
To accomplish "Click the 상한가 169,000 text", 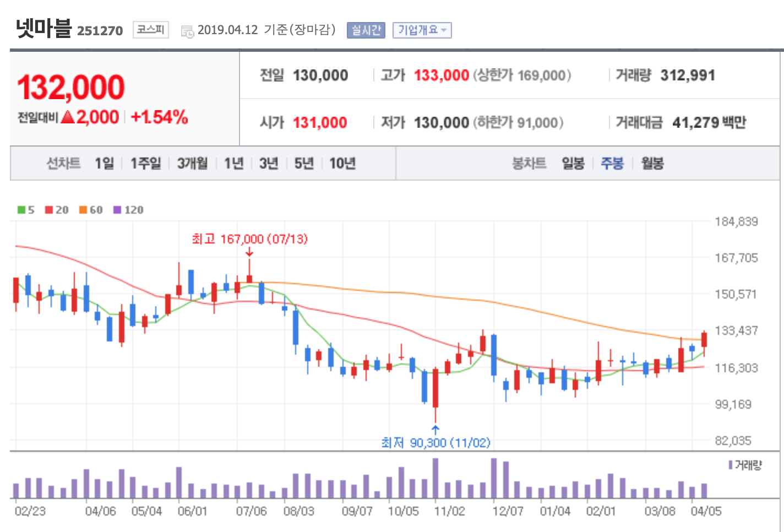I will [522, 75].
